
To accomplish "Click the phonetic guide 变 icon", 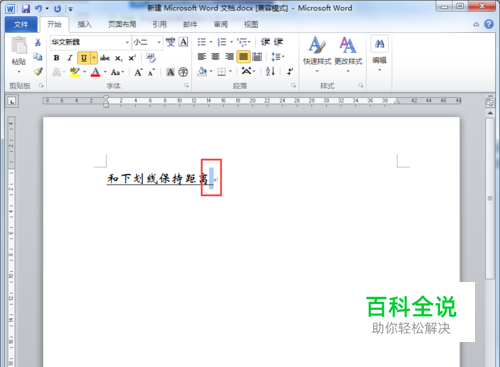I will 170,42.
